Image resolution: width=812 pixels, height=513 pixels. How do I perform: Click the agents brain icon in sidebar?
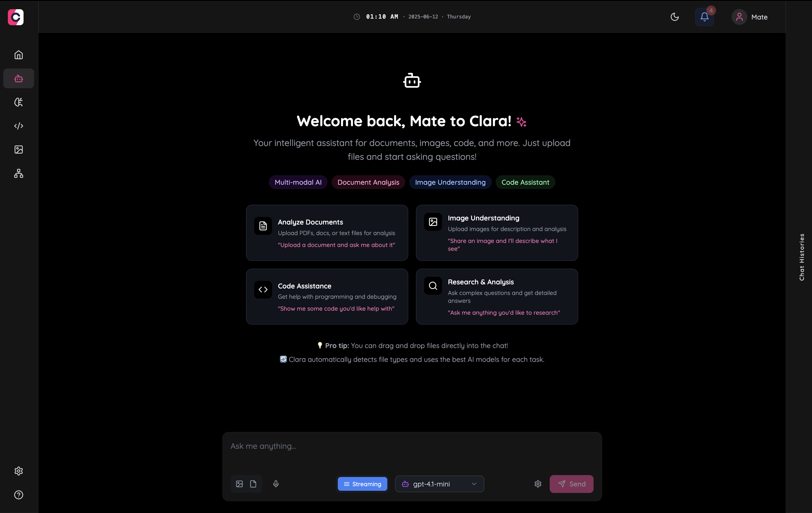[x=19, y=102]
